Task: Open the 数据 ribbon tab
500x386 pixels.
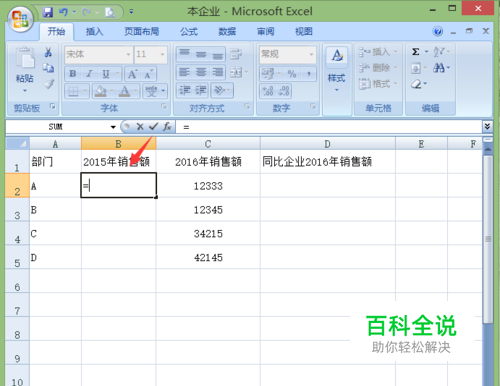Action: (227, 31)
